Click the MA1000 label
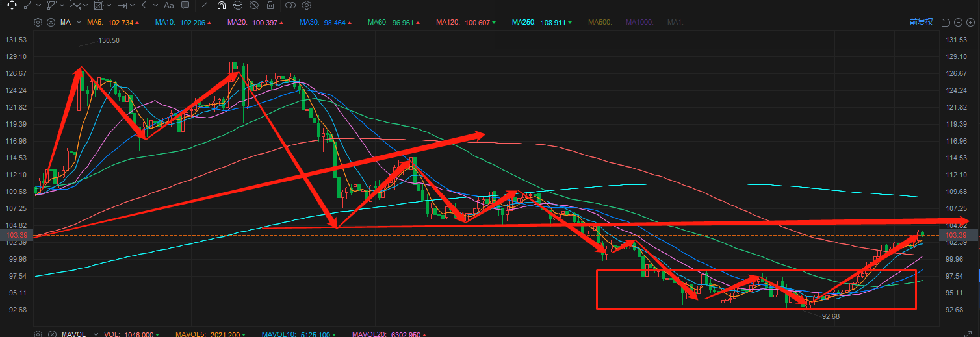The width and height of the screenshot is (980, 337). [639, 22]
